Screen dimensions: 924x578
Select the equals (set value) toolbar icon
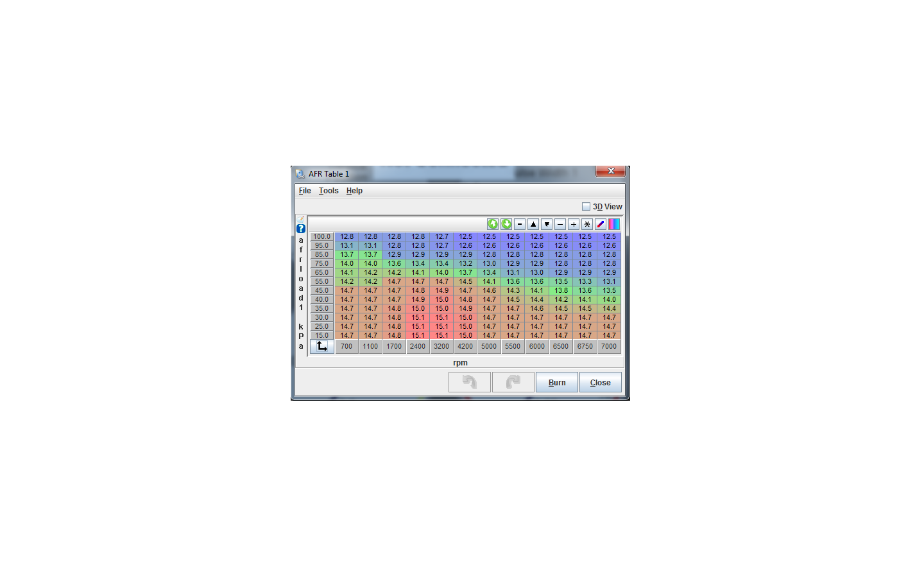[x=520, y=224]
